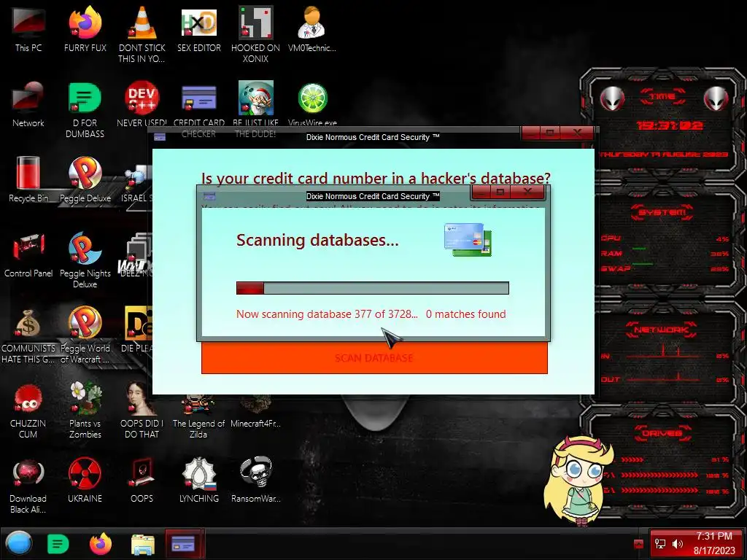Open the OOPS DID I DO THAT icon
Viewport: 747px width, 560px height.
(x=142, y=411)
